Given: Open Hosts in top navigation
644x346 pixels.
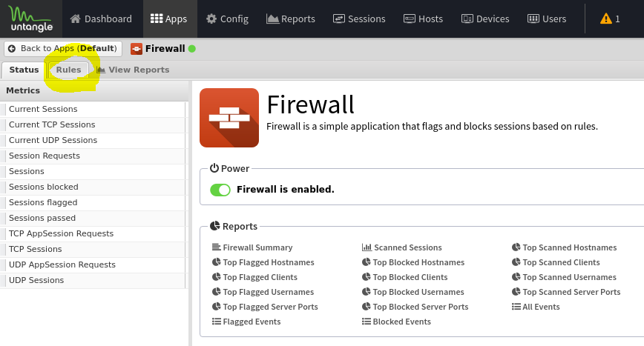Looking at the screenshot, I should click(x=424, y=19).
